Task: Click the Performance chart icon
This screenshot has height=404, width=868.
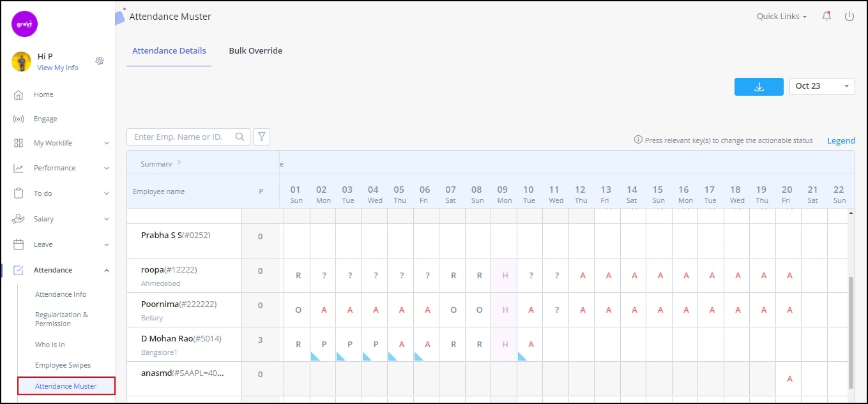Action: 19,168
